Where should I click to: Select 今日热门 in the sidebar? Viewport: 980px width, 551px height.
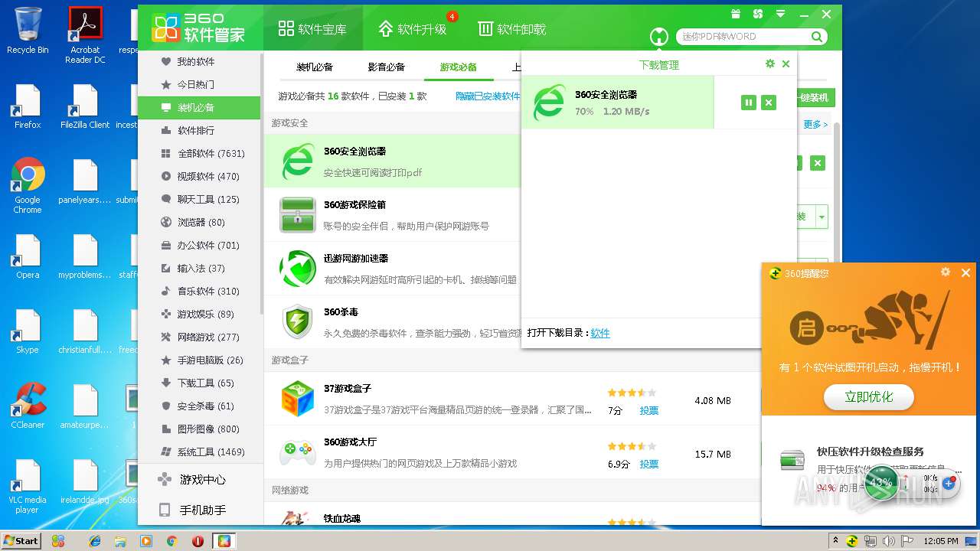199,84
